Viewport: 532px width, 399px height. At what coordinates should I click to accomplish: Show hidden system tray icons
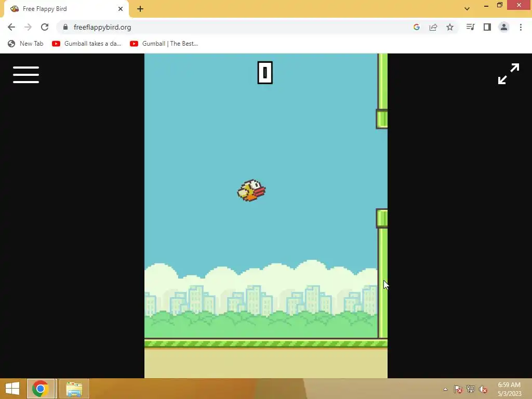[x=445, y=389]
